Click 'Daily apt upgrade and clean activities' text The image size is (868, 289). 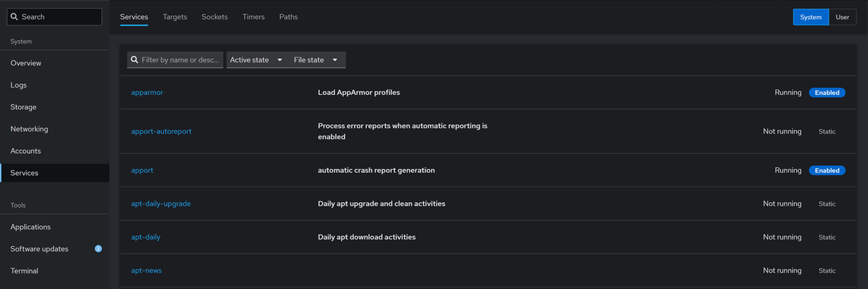click(382, 204)
